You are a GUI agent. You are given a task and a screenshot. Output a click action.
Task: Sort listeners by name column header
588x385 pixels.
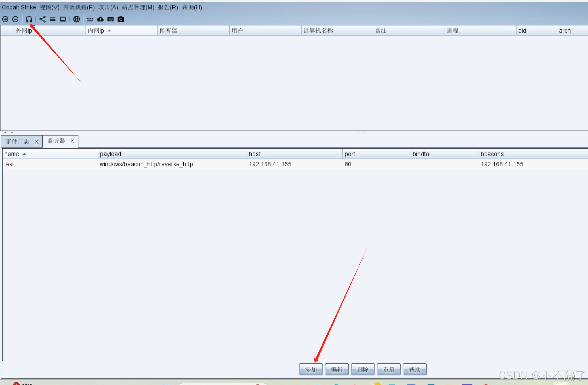(x=12, y=154)
